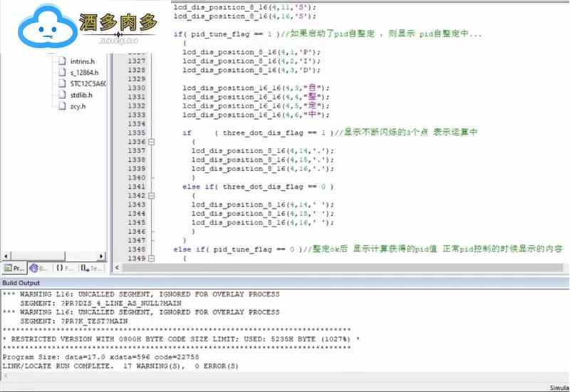Switch to the Functions {} panel tab

(x=64, y=268)
